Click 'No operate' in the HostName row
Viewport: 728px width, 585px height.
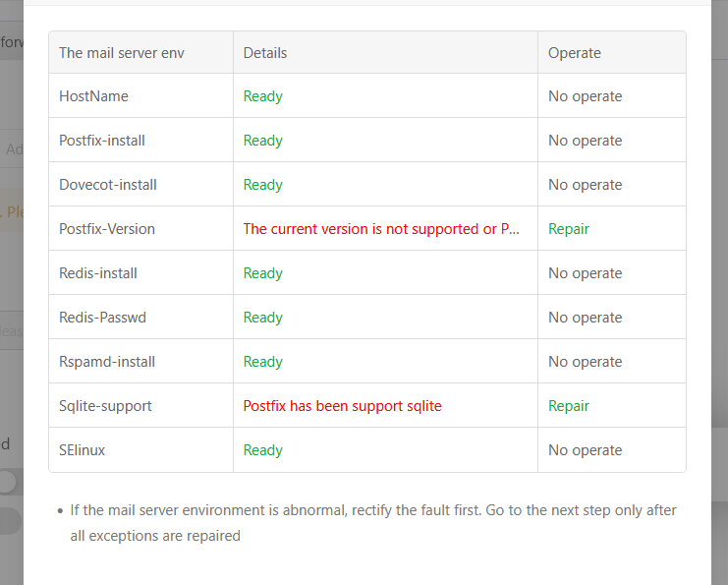tap(585, 96)
